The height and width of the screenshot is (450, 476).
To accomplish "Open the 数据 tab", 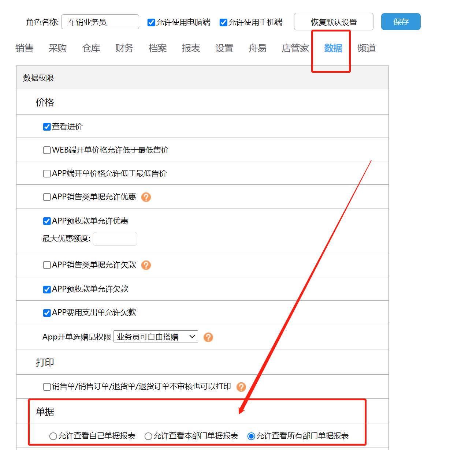I will pyautogui.click(x=333, y=48).
